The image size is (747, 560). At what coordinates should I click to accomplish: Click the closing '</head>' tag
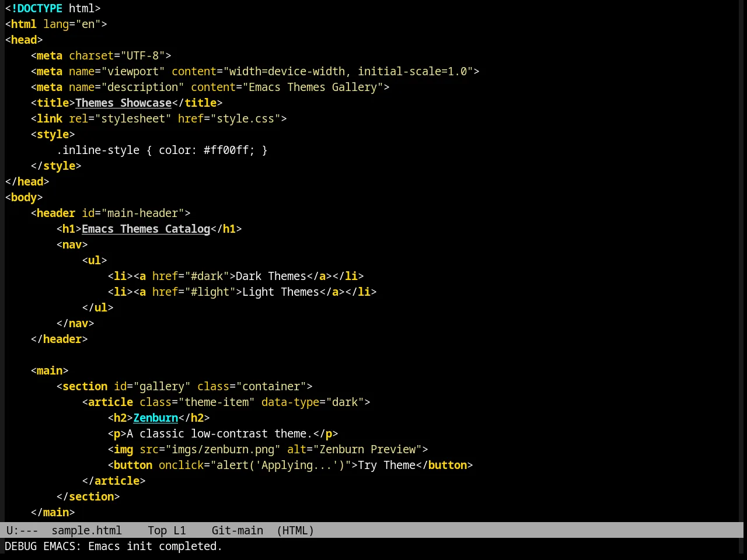[x=27, y=181]
